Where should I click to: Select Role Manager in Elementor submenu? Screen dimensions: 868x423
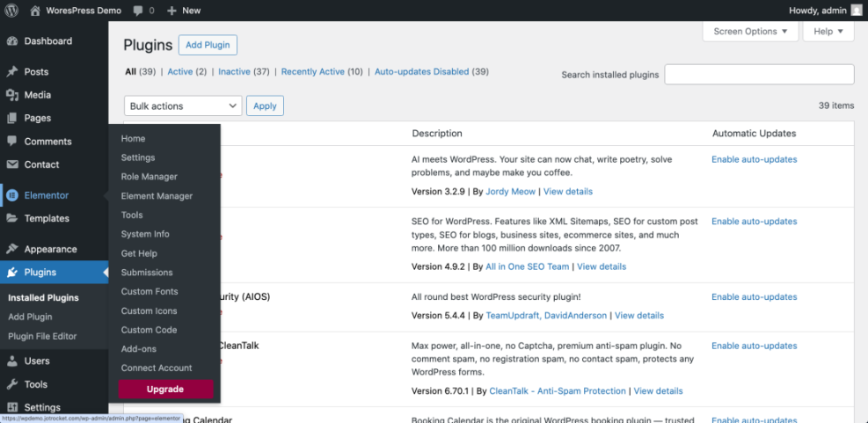(x=149, y=177)
